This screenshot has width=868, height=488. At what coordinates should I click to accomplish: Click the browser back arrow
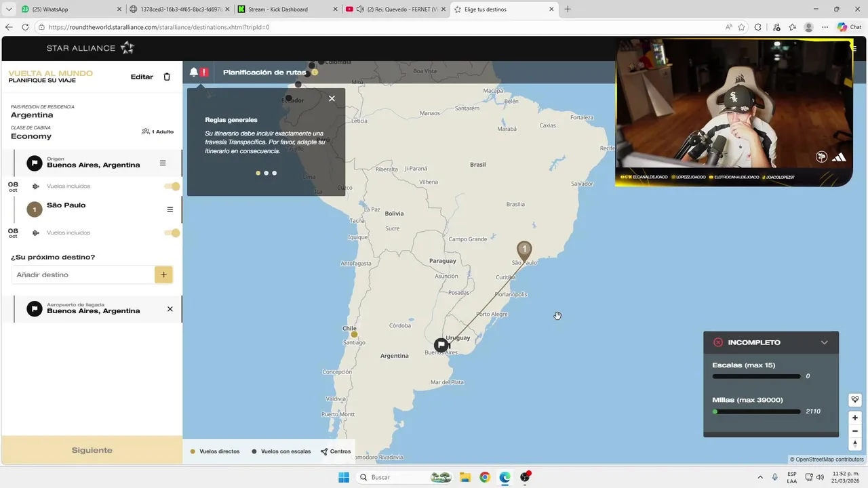(9, 27)
